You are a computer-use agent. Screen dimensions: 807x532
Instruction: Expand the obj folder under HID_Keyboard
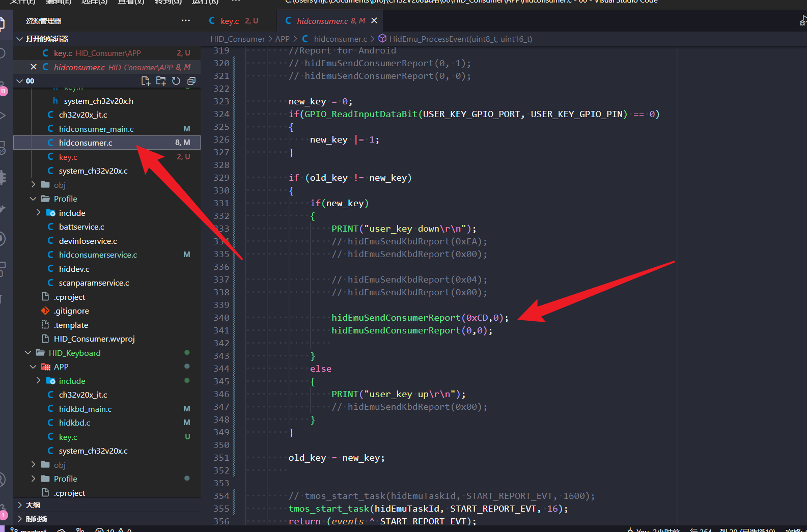33,465
